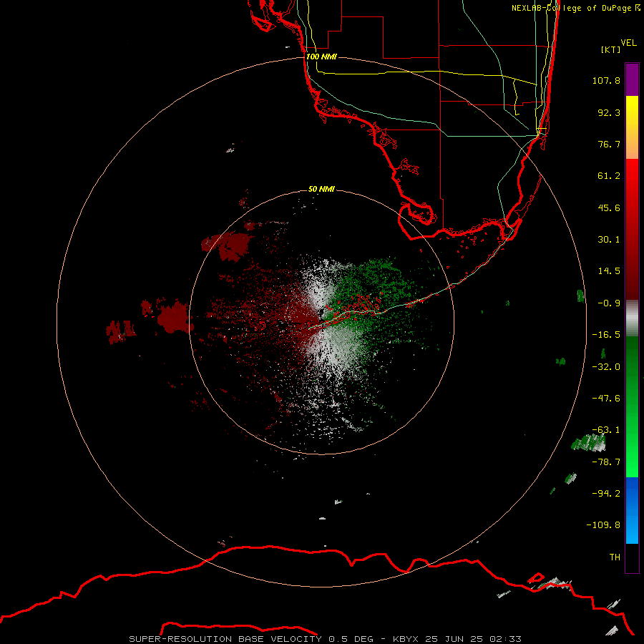Click the 76.7 velocity scale value

click(609, 144)
